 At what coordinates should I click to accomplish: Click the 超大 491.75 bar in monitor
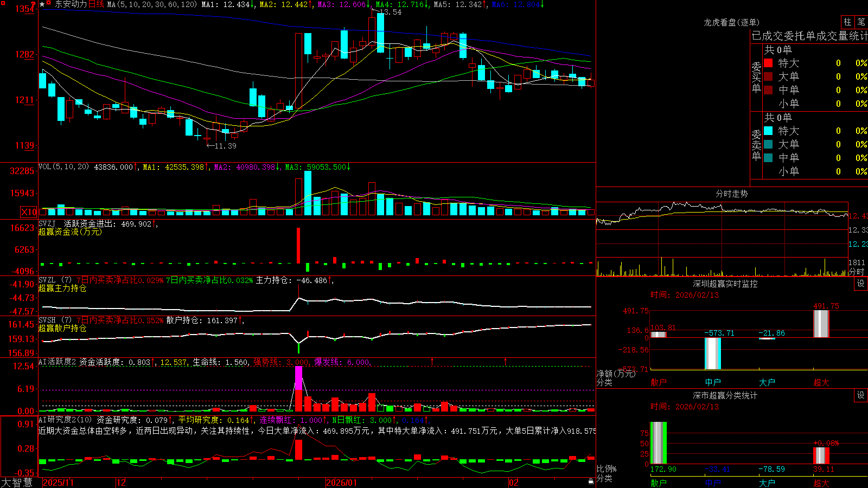pos(821,324)
